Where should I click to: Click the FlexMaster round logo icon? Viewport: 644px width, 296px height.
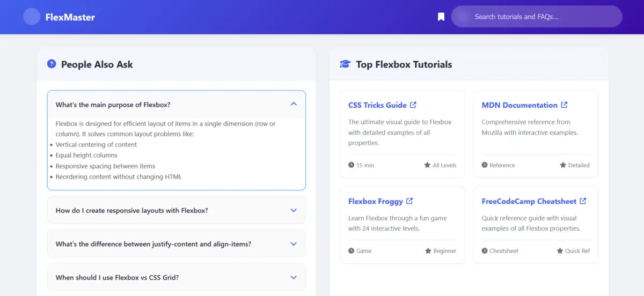(x=32, y=17)
